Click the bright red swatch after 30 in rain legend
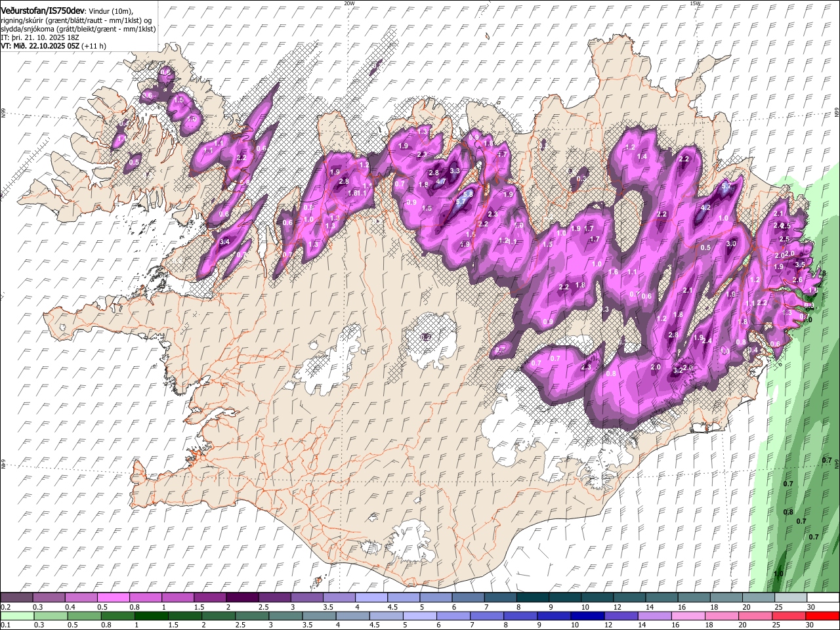The width and height of the screenshot is (840, 630). point(822,616)
